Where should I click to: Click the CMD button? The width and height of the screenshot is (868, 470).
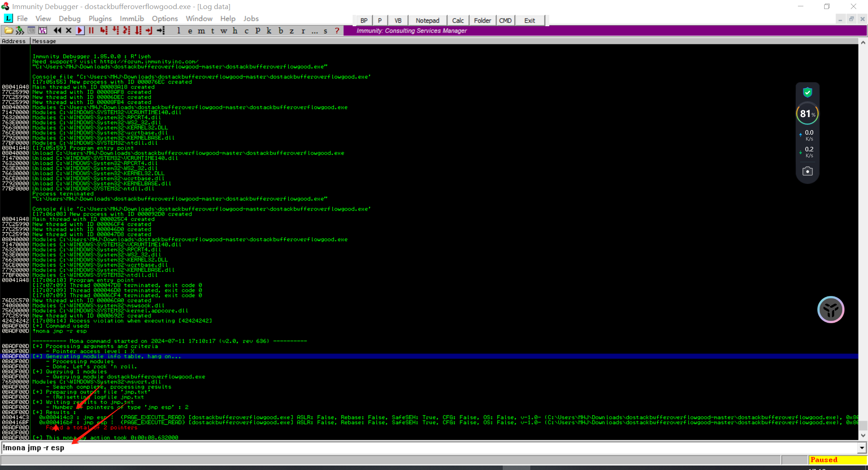click(505, 20)
